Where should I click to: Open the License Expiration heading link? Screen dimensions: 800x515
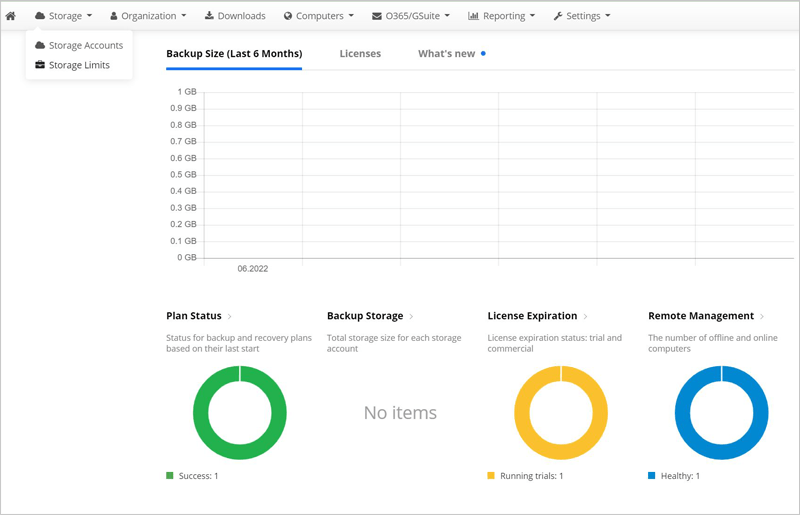(x=532, y=316)
